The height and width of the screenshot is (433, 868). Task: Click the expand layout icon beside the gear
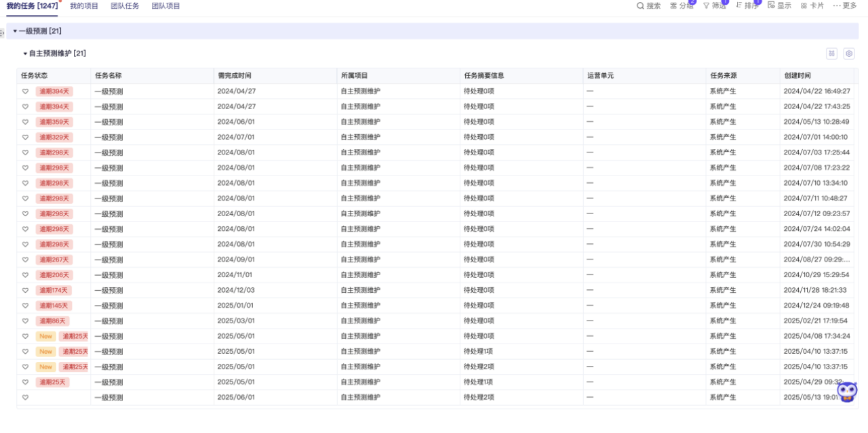click(x=831, y=54)
